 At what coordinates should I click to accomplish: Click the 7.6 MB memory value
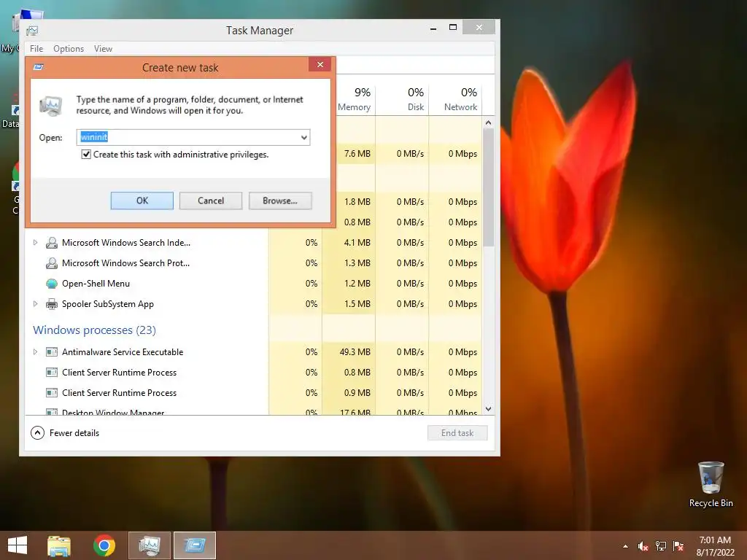click(357, 154)
